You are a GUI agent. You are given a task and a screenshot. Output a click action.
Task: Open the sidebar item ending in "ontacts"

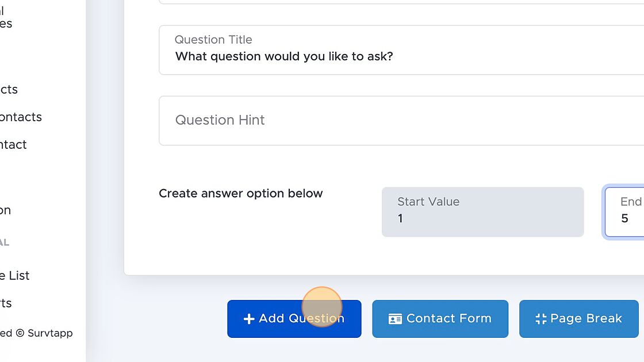[21, 117]
